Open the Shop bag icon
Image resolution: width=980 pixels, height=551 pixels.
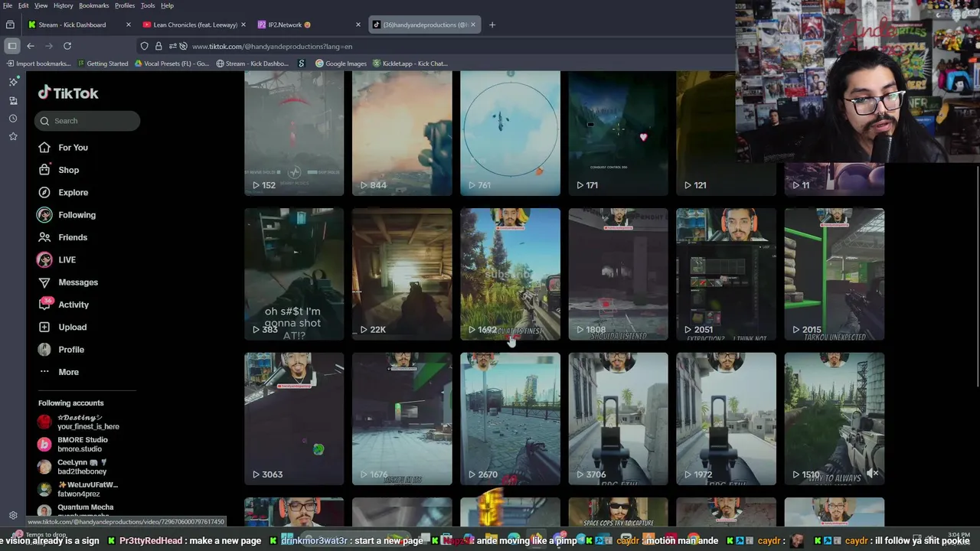[44, 170]
